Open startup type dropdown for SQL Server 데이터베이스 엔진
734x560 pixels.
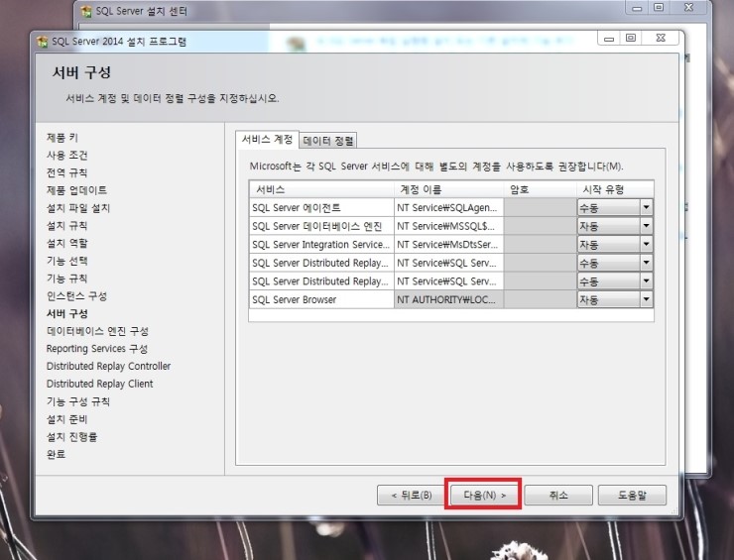click(x=646, y=226)
